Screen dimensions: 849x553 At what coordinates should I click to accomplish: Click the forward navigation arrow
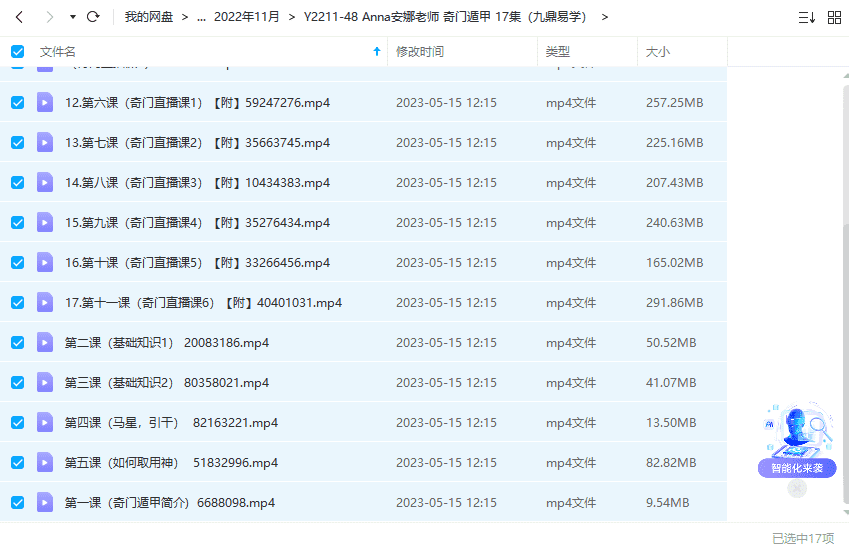48,17
